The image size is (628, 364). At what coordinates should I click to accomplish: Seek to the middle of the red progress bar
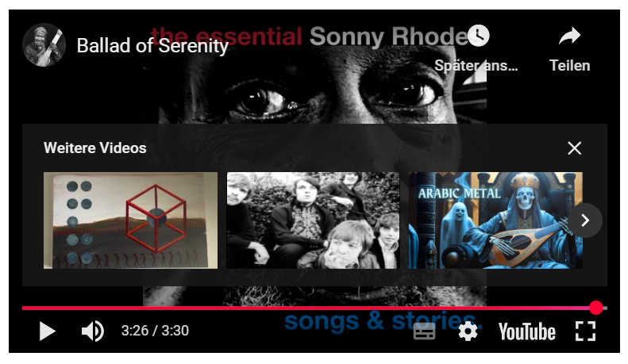(309, 308)
